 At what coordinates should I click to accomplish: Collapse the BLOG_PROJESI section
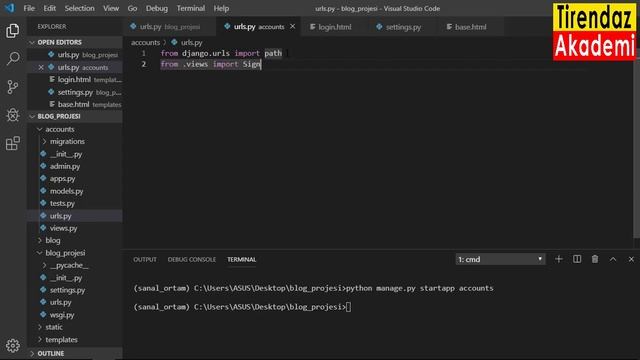pos(75,116)
